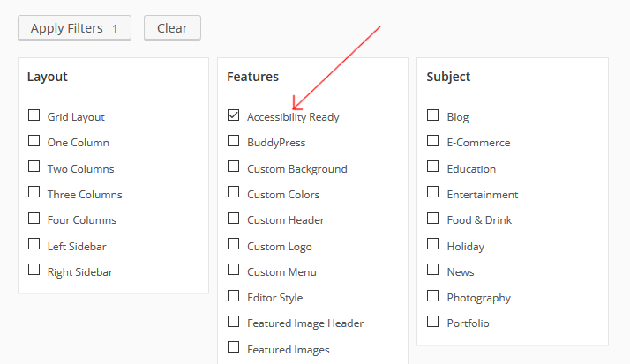Tick the BuddyPress feature checkbox

[234, 141]
